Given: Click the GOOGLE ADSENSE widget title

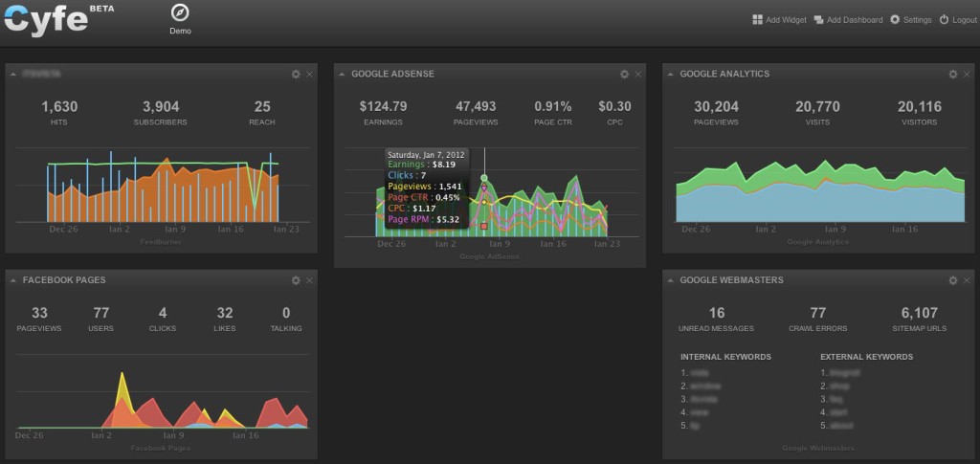Looking at the screenshot, I should click(392, 74).
